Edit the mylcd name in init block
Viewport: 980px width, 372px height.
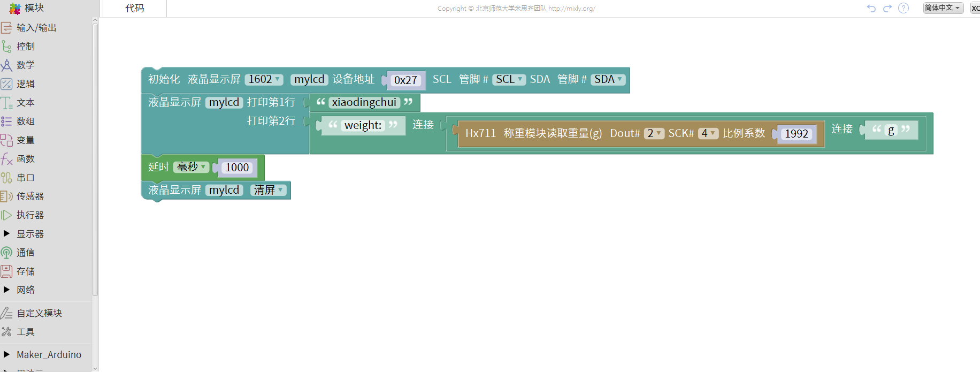309,79
